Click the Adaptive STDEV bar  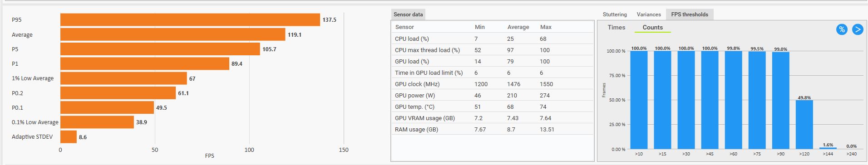click(x=69, y=137)
